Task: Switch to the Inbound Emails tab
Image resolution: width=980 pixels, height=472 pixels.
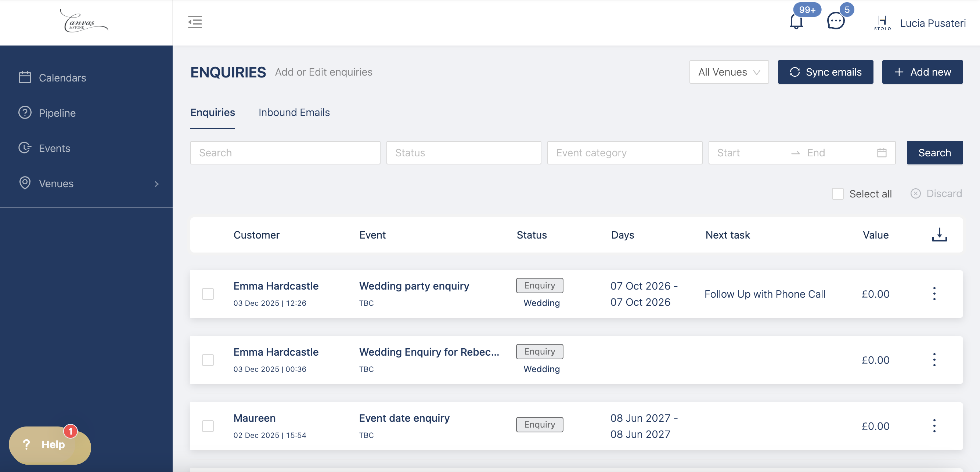Action: click(294, 112)
